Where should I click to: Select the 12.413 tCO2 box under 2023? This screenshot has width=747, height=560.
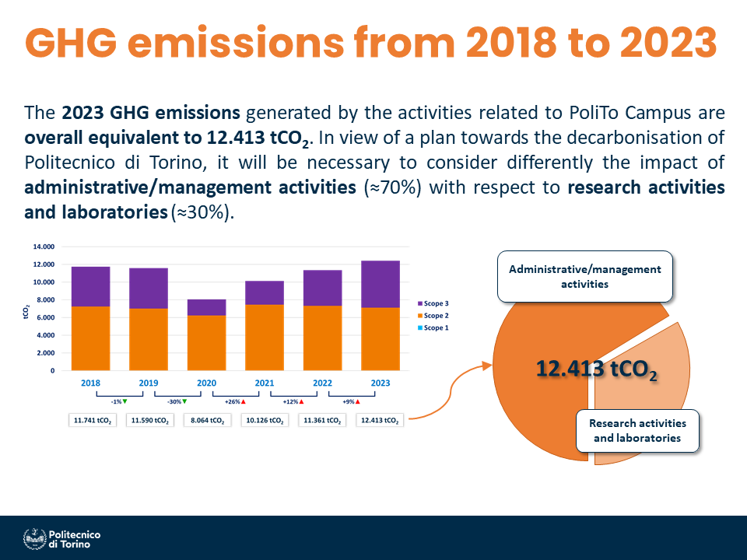380,420
